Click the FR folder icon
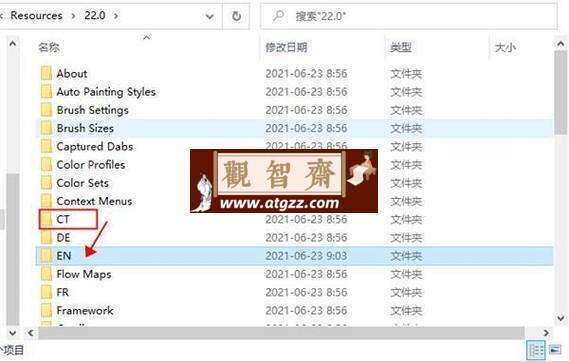Viewport: 569px width, 362px height. (46, 292)
